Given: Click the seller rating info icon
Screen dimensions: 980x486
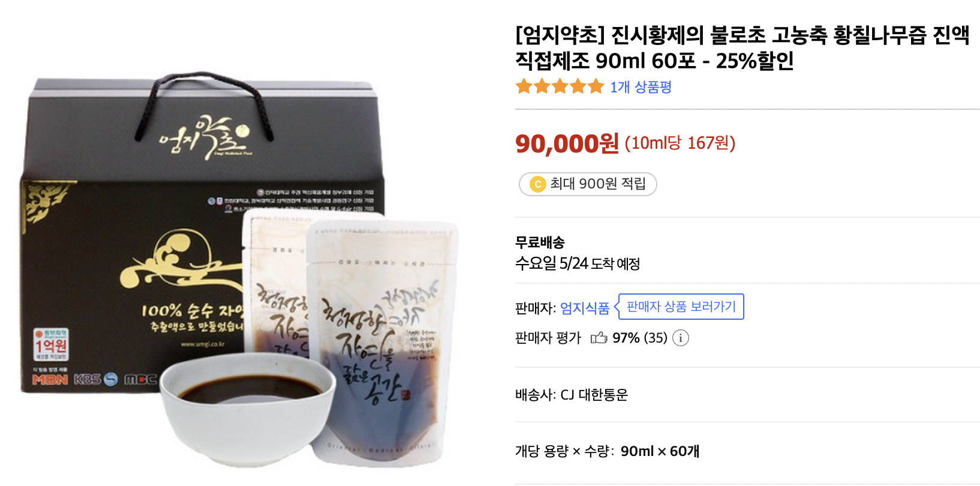Looking at the screenshot, I should [x=680, y=338].
